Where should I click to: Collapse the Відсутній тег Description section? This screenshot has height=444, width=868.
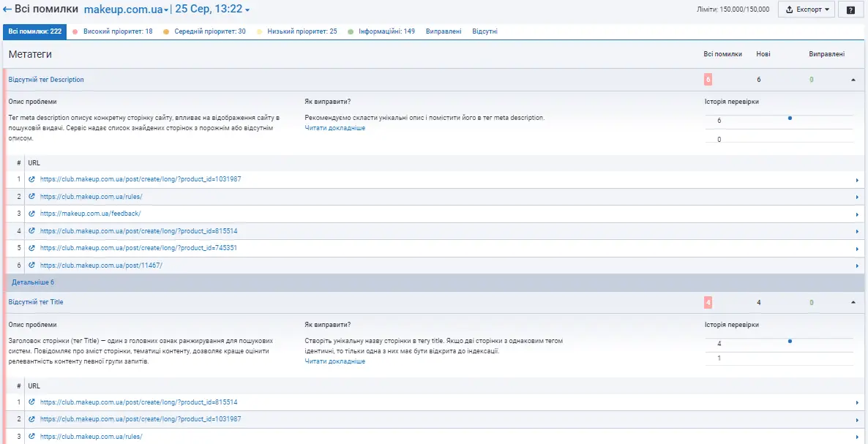point(853,80)
